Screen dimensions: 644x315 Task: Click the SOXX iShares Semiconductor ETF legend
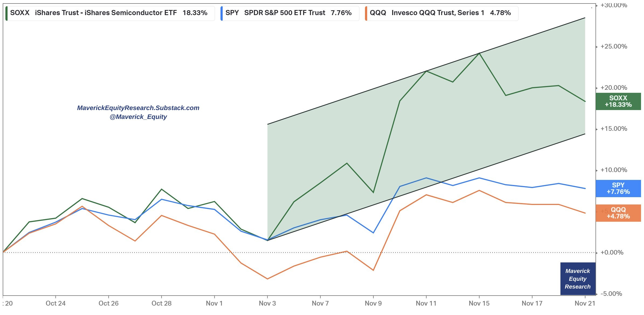coord(110,13)
